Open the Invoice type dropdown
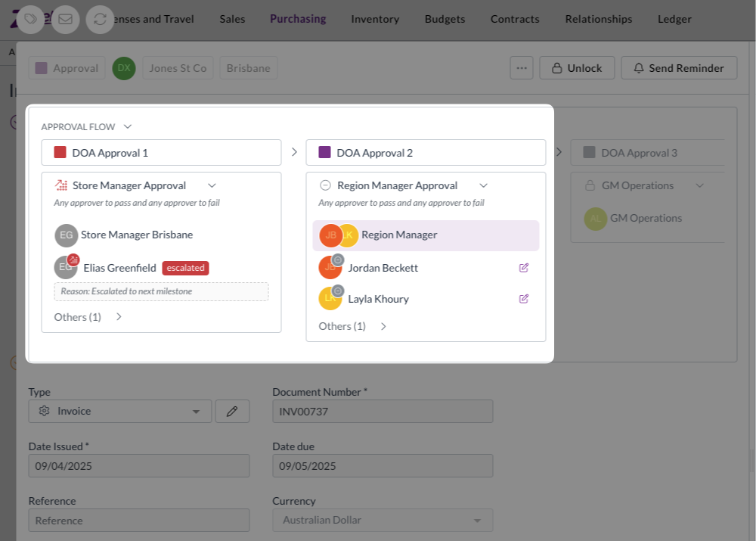This screenshot has width=756, height=541. pos(120,411)
